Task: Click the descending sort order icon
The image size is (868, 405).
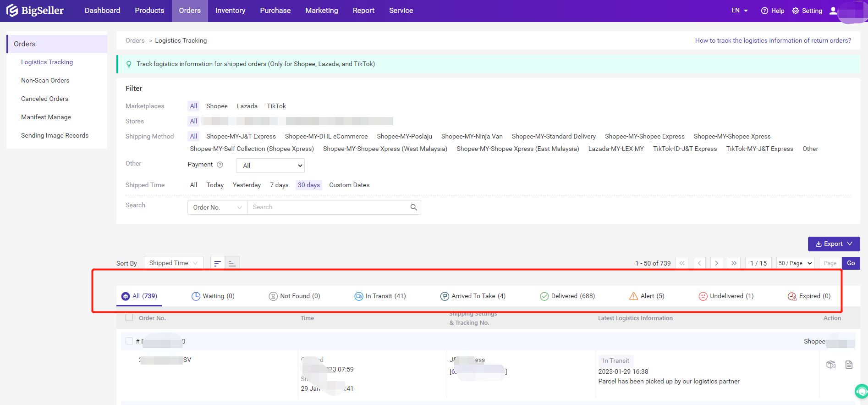Action: (x=218, y=263)
